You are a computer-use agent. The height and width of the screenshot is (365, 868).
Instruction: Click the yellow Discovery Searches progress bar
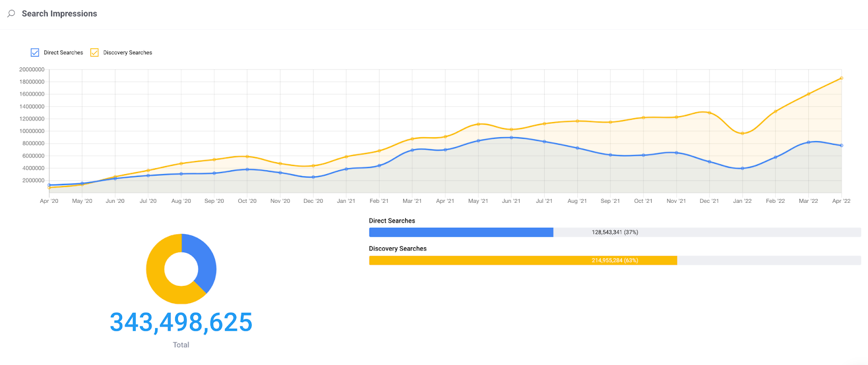click(523, 260)
